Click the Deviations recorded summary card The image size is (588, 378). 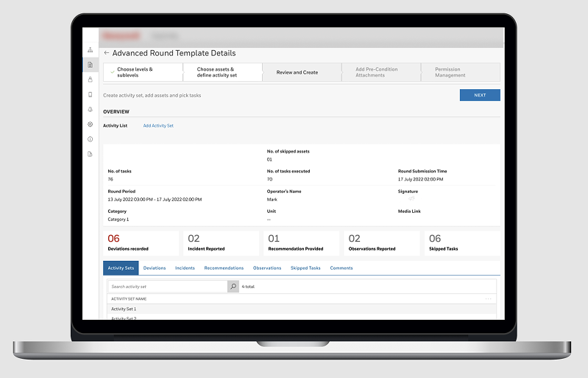(x=141, y=243)
